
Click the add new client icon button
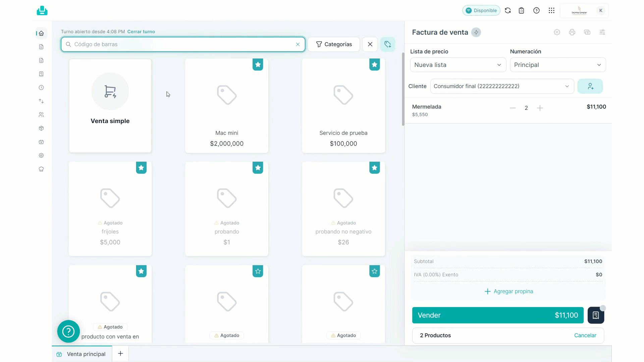pyautogui.click(x=590, y=86)
